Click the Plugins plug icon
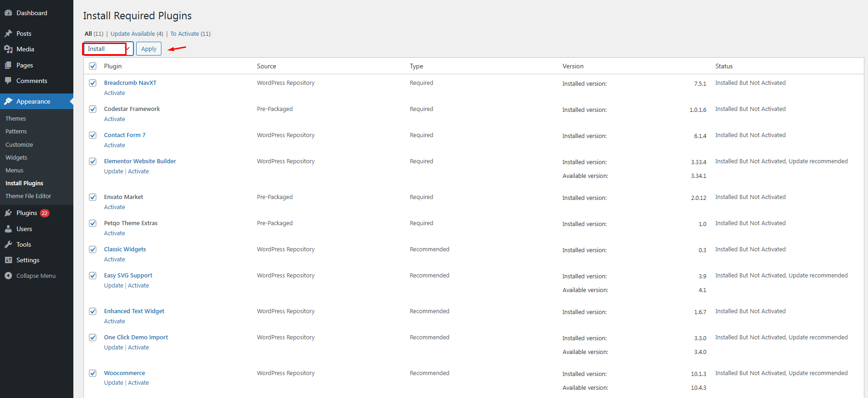This screenshot has height=398, width=868. (x=8, y=213)
